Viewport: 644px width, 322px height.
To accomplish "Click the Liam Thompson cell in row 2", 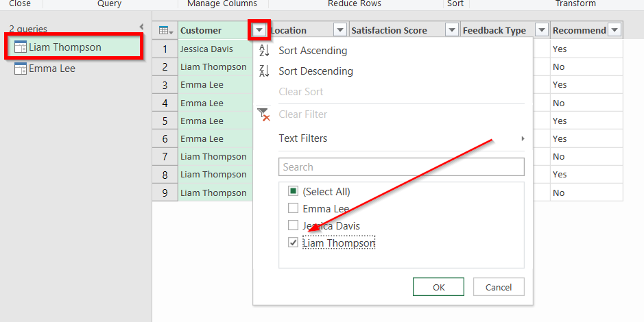I will point(215,67).
